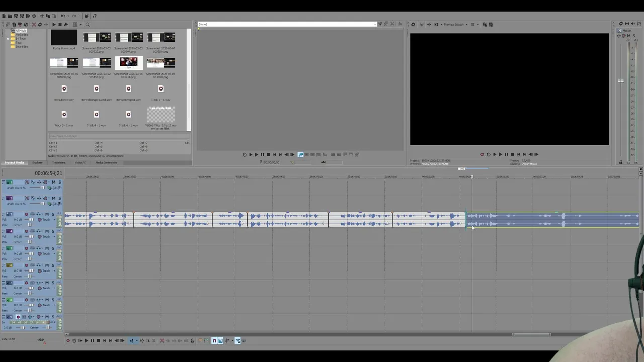Select the Media Bins folder

(x=22, y=35)
